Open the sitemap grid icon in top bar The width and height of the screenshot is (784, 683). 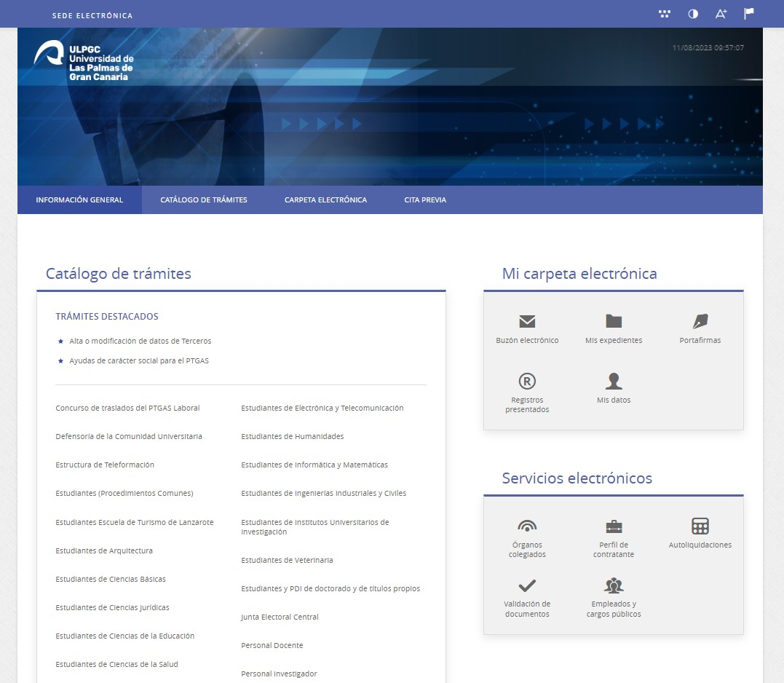coord(665,14)
